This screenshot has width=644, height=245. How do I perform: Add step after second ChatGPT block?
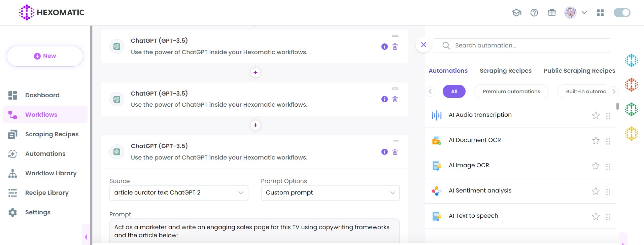(256, 125)
